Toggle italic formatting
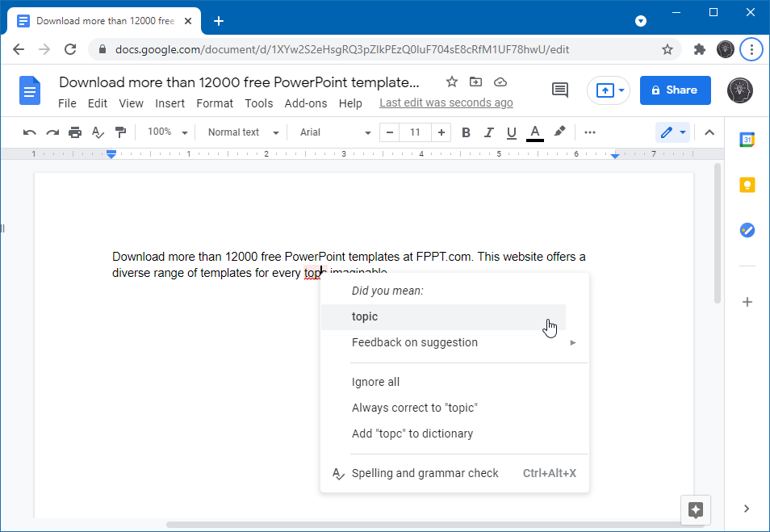Screen dimensions: 770x532 click(x=488, y=132)
